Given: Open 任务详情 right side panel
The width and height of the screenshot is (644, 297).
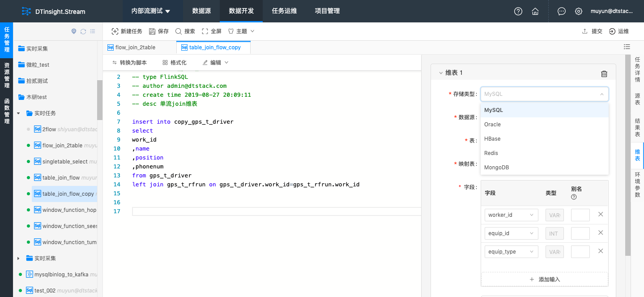Looking at the screenshot, I should [637, 69].
